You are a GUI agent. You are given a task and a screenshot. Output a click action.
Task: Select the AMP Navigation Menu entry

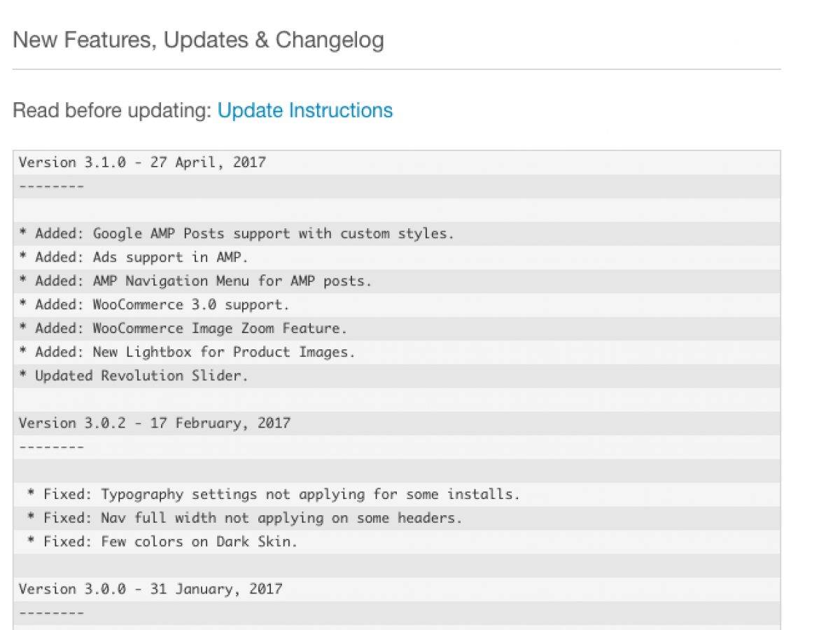click(203, 281)
